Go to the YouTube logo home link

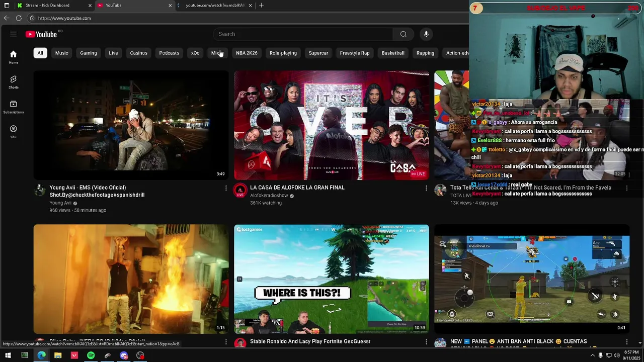click(x=41, y=34)
